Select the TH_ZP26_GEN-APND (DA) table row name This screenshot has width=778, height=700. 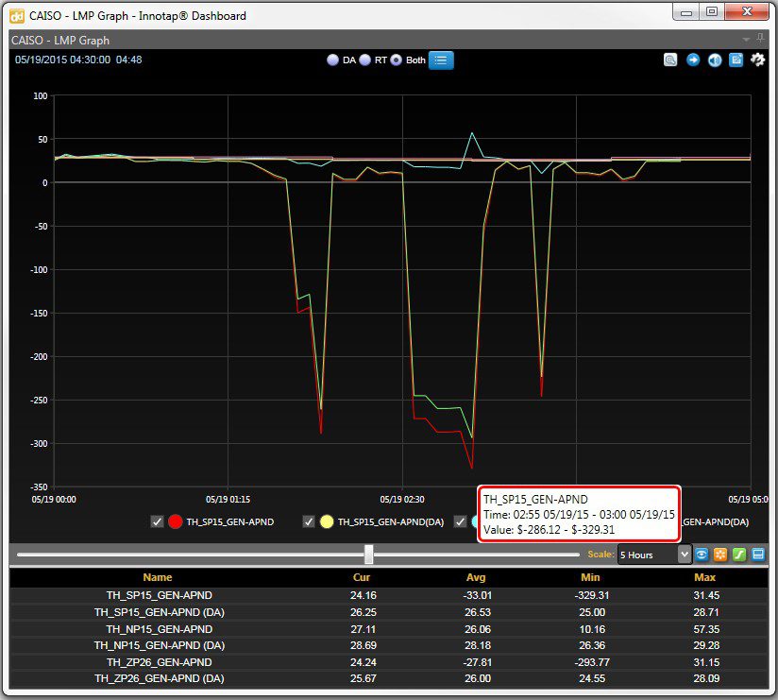click(160, 678)
